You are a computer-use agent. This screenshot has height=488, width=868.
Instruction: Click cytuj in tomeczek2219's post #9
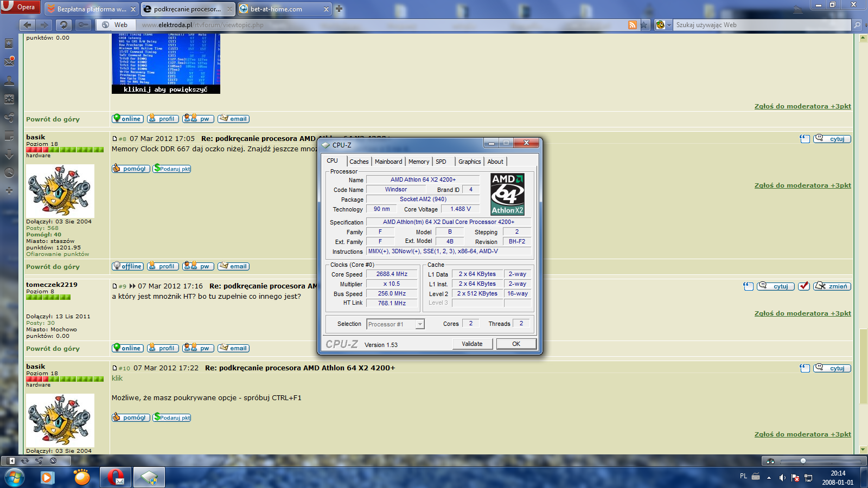776,286
